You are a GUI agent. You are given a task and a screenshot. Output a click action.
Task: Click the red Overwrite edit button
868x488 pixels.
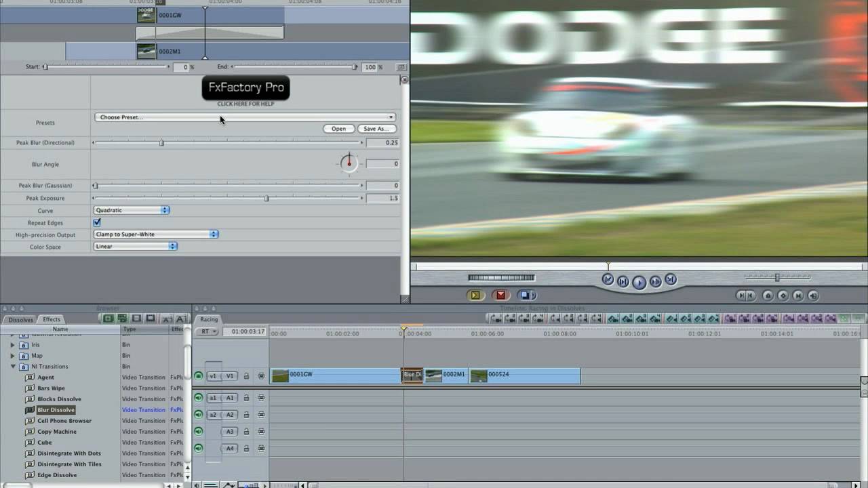(x=500, y=295)
